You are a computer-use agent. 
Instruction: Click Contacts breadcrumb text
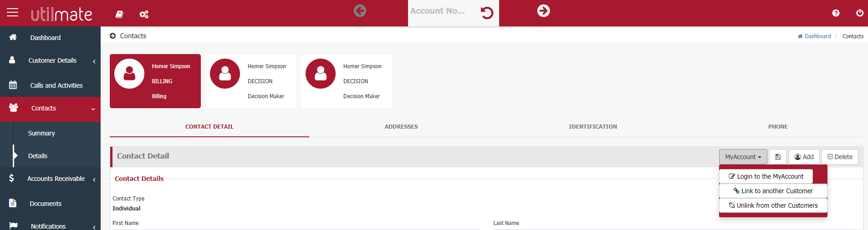(853, 36)
